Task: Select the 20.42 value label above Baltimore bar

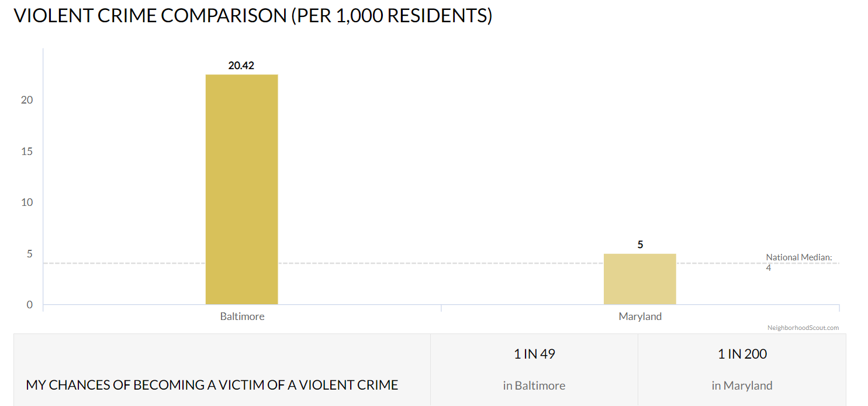Action: [x=241, y=66]
